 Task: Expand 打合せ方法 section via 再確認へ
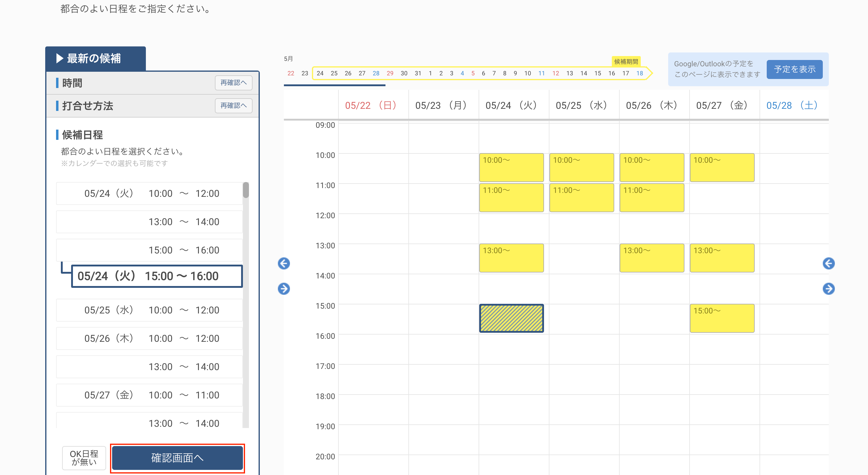click(x=234, y=106)
